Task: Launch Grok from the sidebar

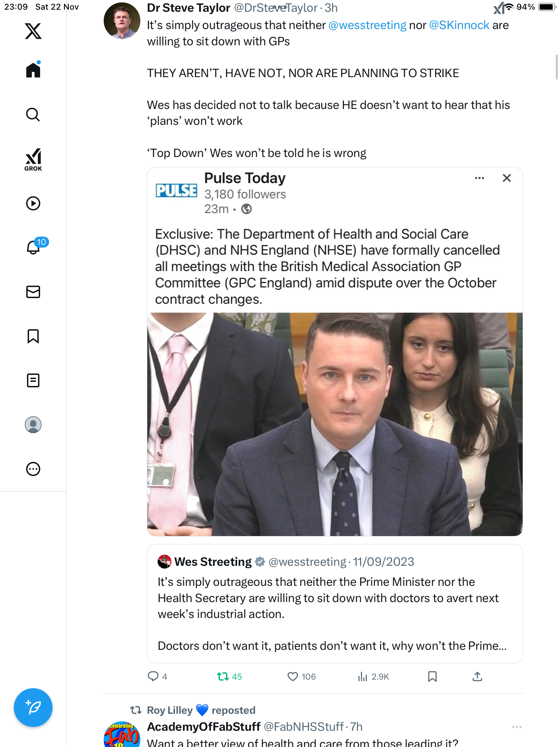Action: coord(33,159)
